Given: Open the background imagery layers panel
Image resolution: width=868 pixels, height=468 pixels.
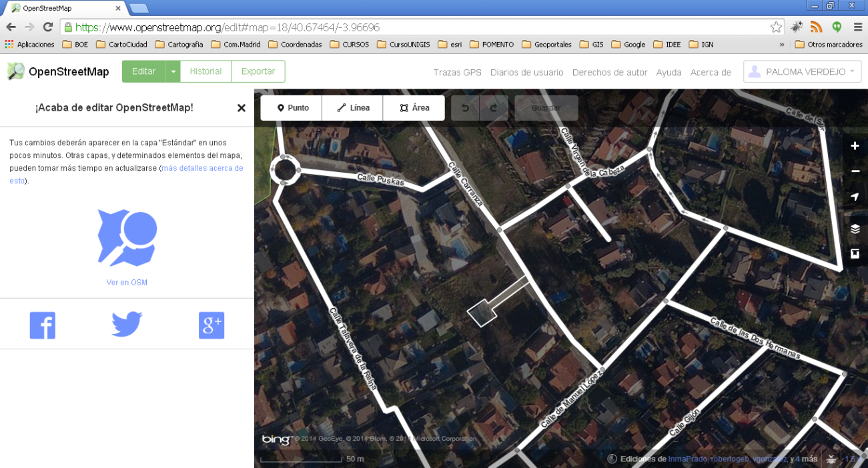Looking at the screenshot, I should [x=855, y=228].
